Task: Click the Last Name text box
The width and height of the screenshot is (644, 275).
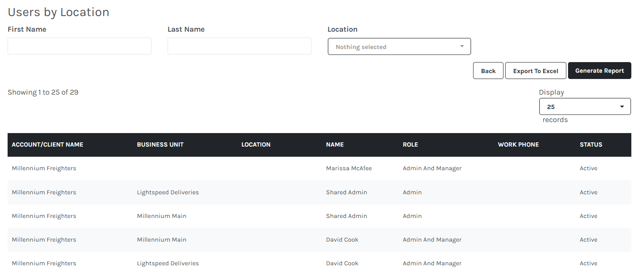Action: [239, 46]
